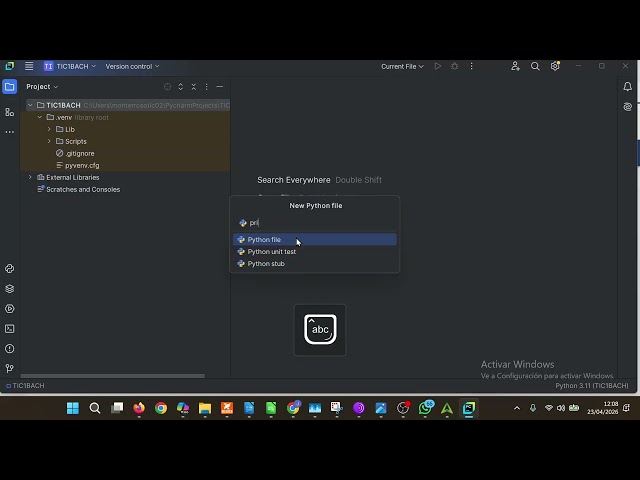Choose Python stub option

tap(315, 264)
